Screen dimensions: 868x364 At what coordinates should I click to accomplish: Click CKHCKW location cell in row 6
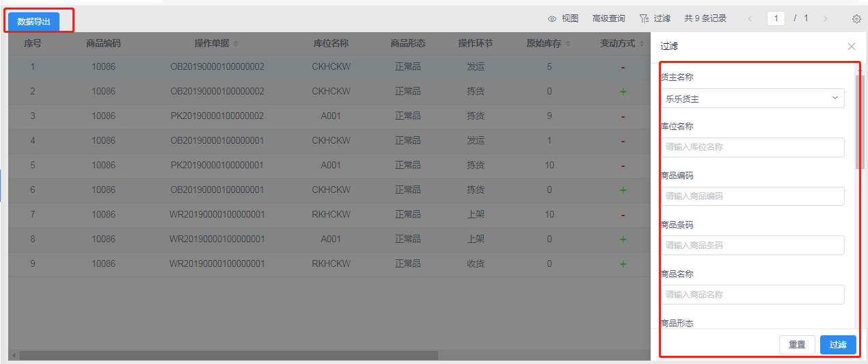(331, 190)
